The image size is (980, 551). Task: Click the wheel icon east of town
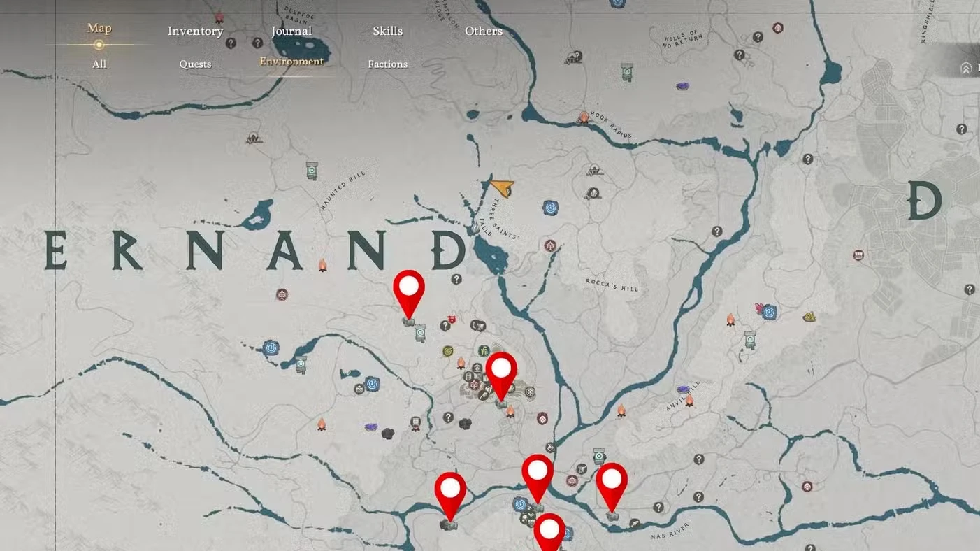(531, 392)
